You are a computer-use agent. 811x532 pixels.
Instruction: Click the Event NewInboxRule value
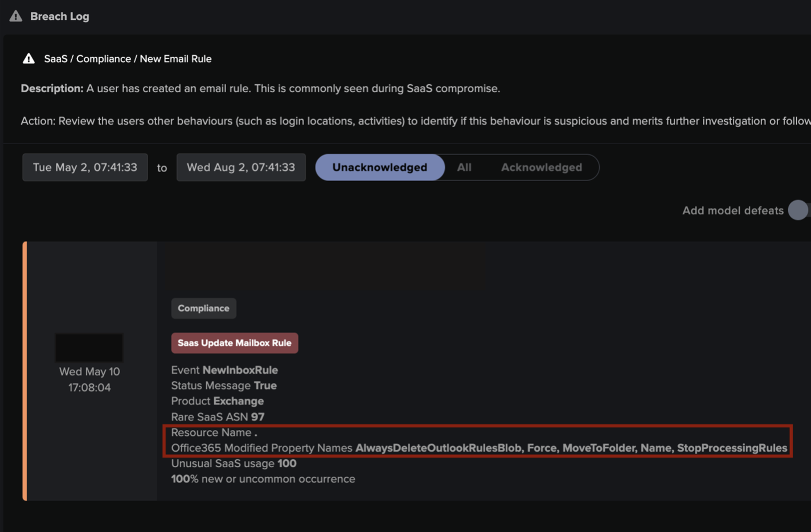click(x=224, y=370)
